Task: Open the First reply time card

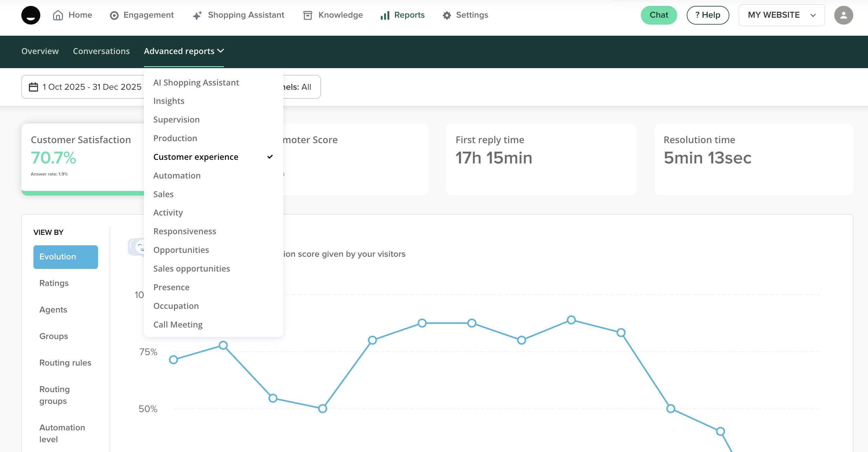Action: pos(541,159)
